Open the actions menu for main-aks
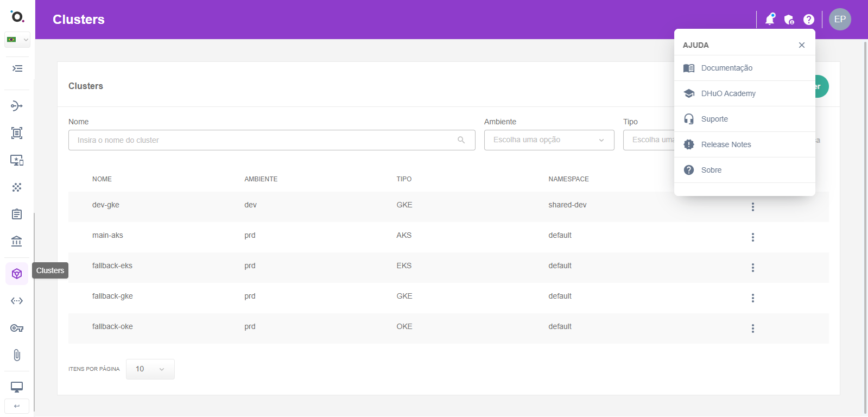 (x=753, y=237)
